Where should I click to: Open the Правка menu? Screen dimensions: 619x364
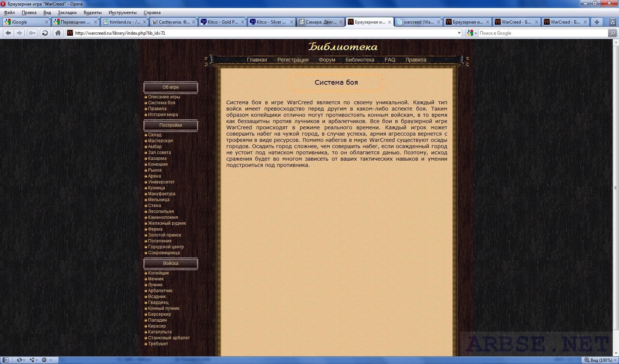click(x=29, y=13)
